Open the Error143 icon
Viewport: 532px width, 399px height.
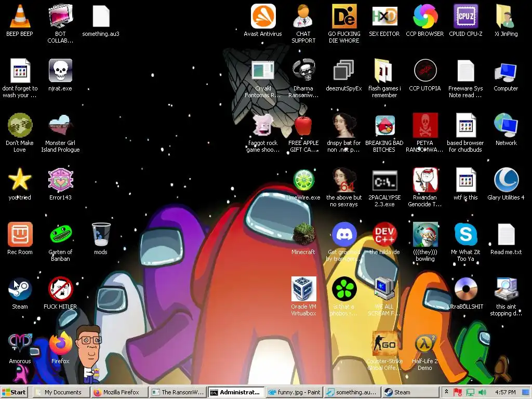click(x=60, y=179)
